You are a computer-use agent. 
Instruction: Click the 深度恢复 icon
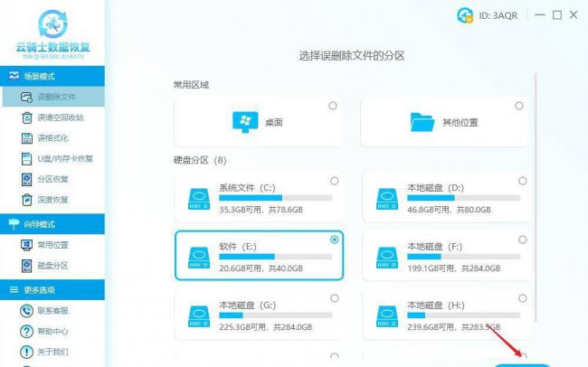[26, 200]
